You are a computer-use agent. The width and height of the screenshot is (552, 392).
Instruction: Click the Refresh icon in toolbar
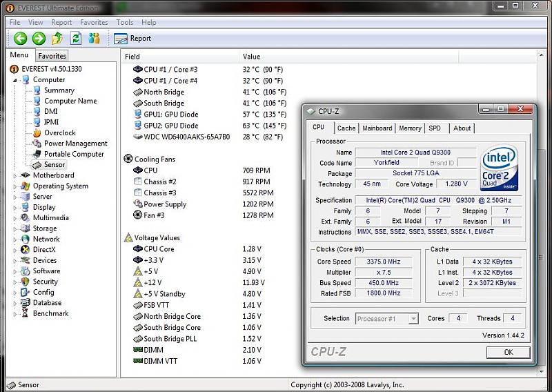pyautogui.click(x=76, y=39)
